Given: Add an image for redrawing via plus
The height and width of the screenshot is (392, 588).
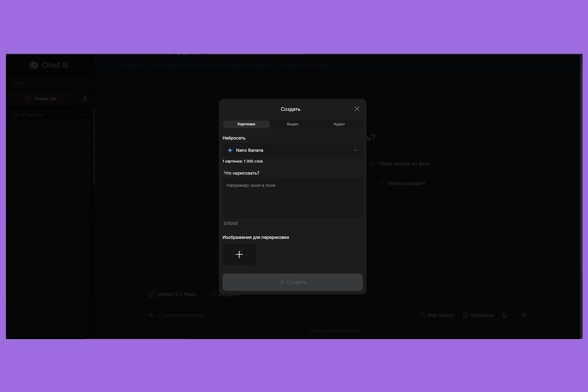Looking at the screenshot, I should [239, 255].
